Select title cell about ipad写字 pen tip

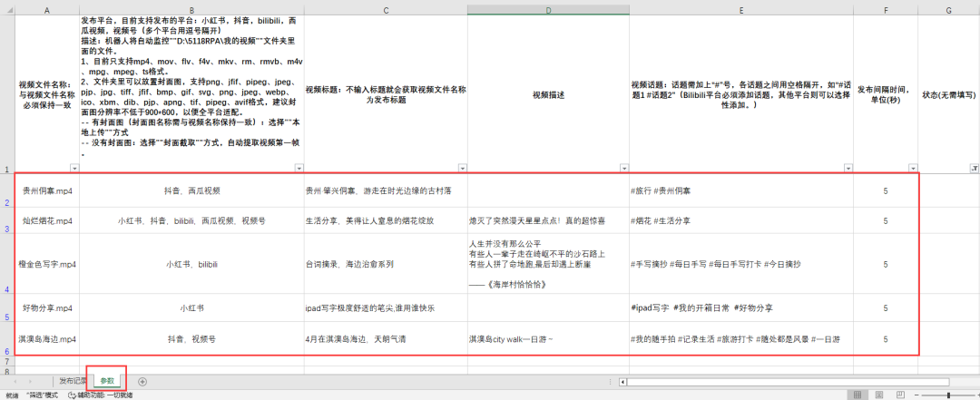[x=386, y=308]
